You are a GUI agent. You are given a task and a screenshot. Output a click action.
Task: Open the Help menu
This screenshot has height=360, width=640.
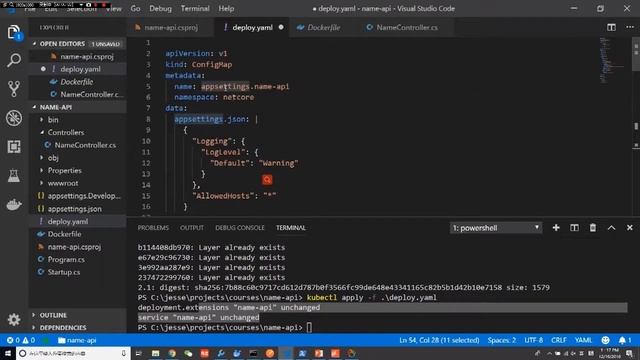coord(226,9)
